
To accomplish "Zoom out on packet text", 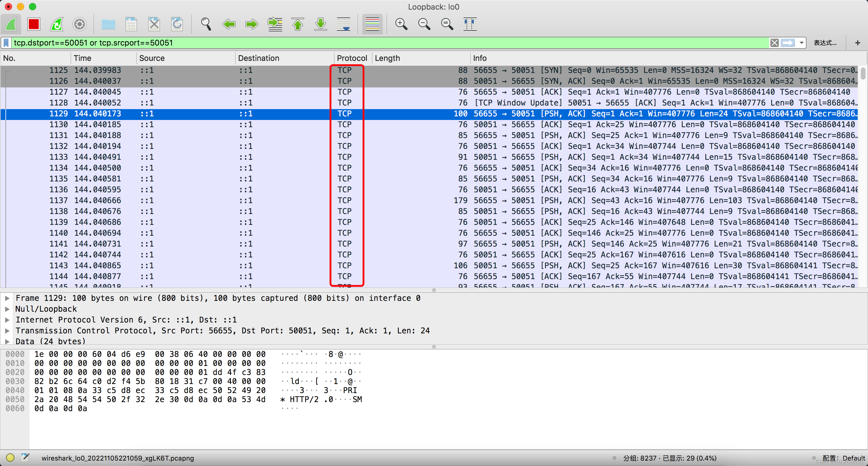I will tap(424, 24).
